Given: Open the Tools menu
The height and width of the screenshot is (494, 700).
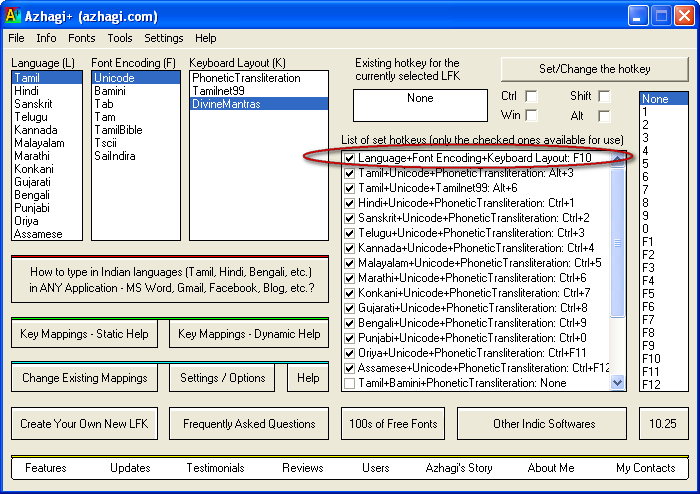Looking at the screenshot, I should [120, 38].
